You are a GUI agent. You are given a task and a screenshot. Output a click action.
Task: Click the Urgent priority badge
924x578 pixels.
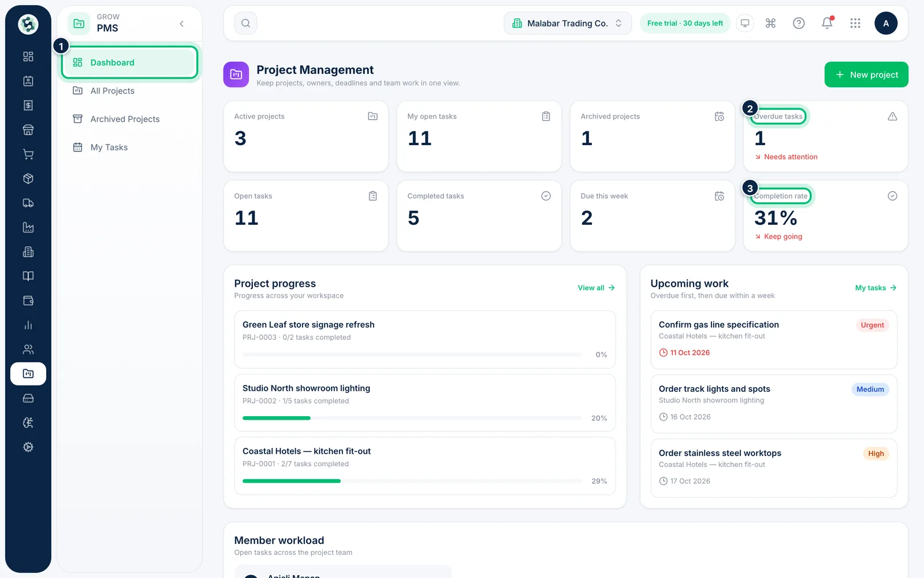click(x=872, y=325)
